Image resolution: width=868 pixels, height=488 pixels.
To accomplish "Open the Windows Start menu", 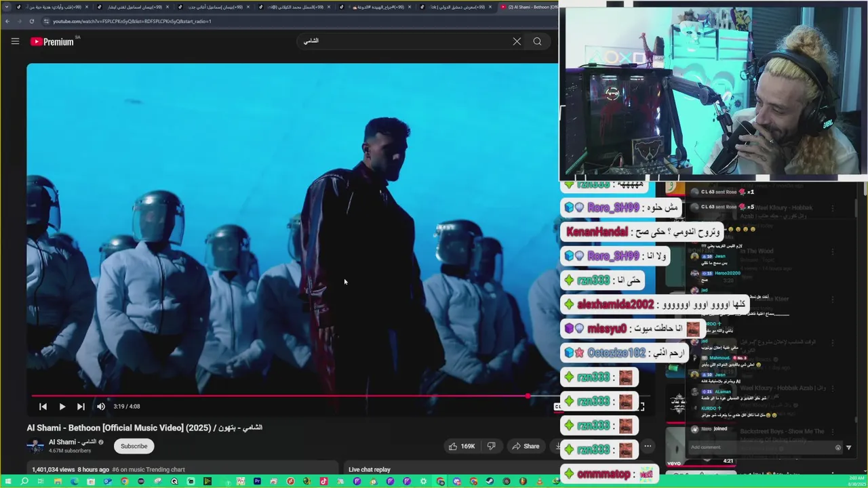I will click(7, 481).
